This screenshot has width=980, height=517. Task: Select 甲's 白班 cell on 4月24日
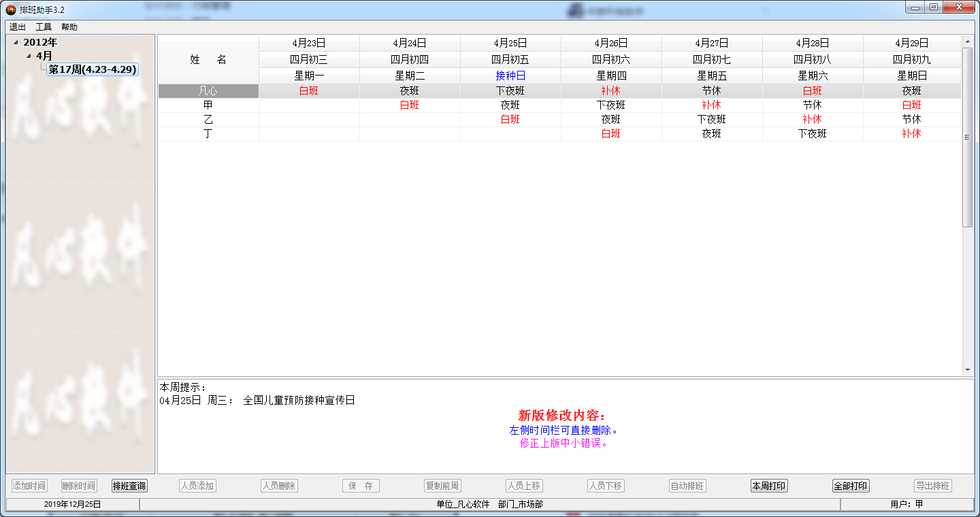[410, 105]
